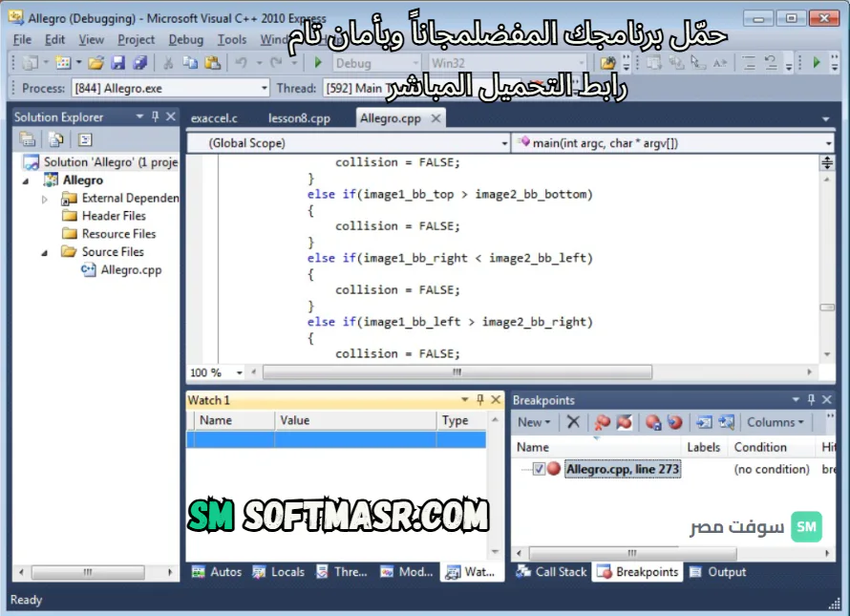Open the Tools menu
850x616 pixels.
tap(232, 39)
